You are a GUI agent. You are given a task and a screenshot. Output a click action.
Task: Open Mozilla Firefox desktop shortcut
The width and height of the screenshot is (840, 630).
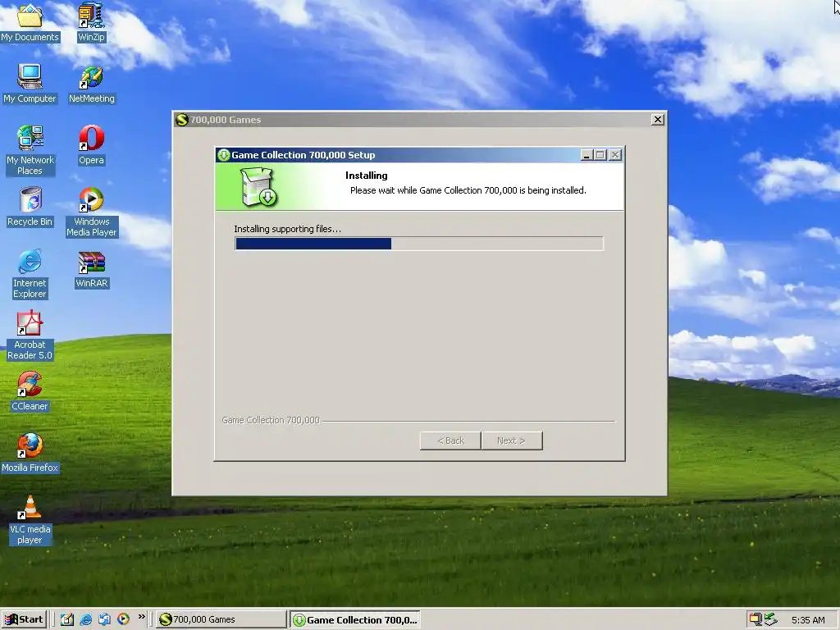[x=30, y=453]
